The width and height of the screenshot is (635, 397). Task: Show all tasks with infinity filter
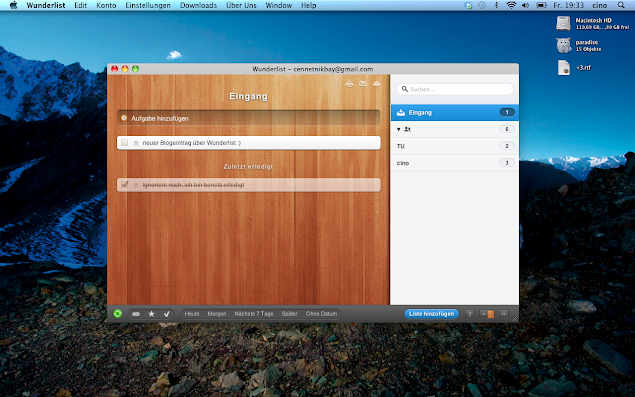point(136,314)
